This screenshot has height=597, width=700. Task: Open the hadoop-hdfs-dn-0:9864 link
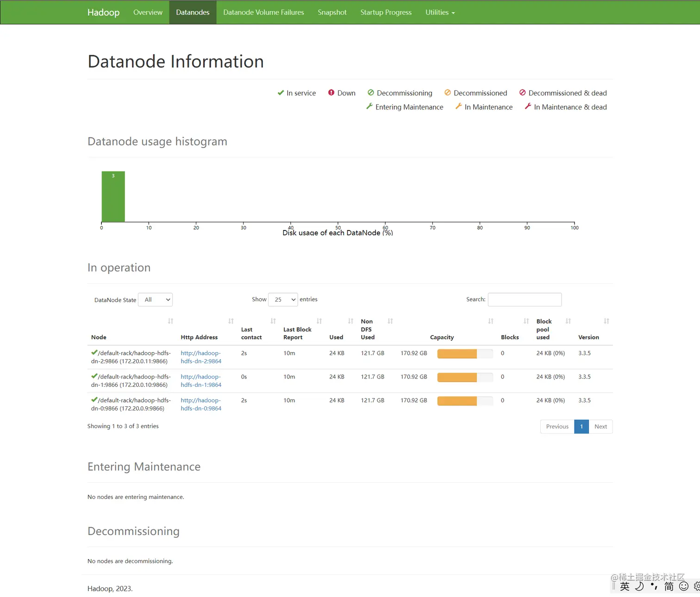coord(201,404)
